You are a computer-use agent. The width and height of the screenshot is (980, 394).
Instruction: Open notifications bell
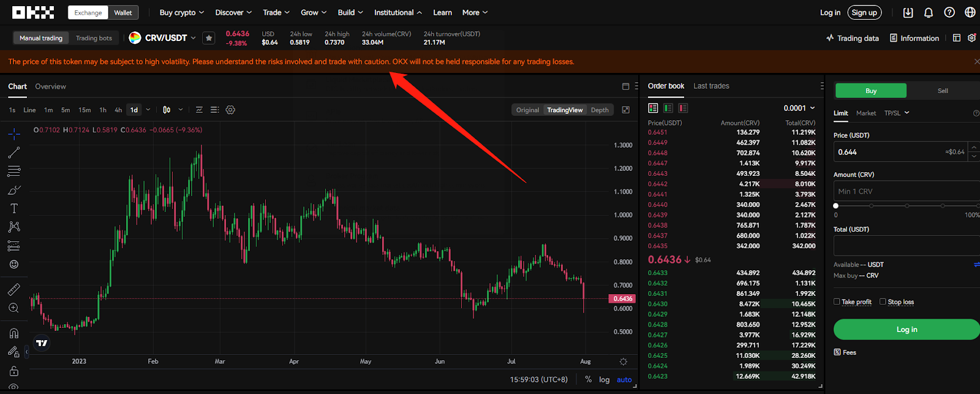point(929,12)
